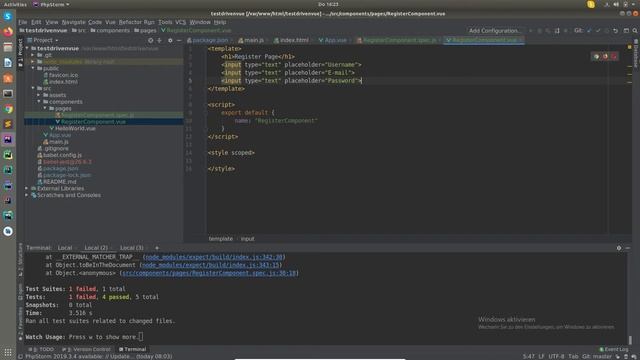Hide the terminal panel with the minus icon
This screenshot has height=360, width=640.
point(628,248)
